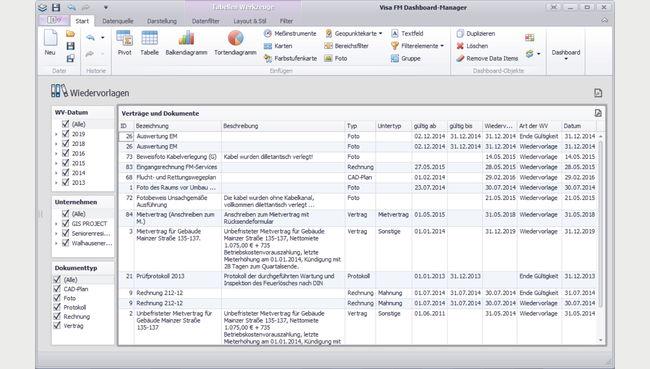
Task: Sort by the Typ column header
Action: pyautogui.click(x=360, y=126)
